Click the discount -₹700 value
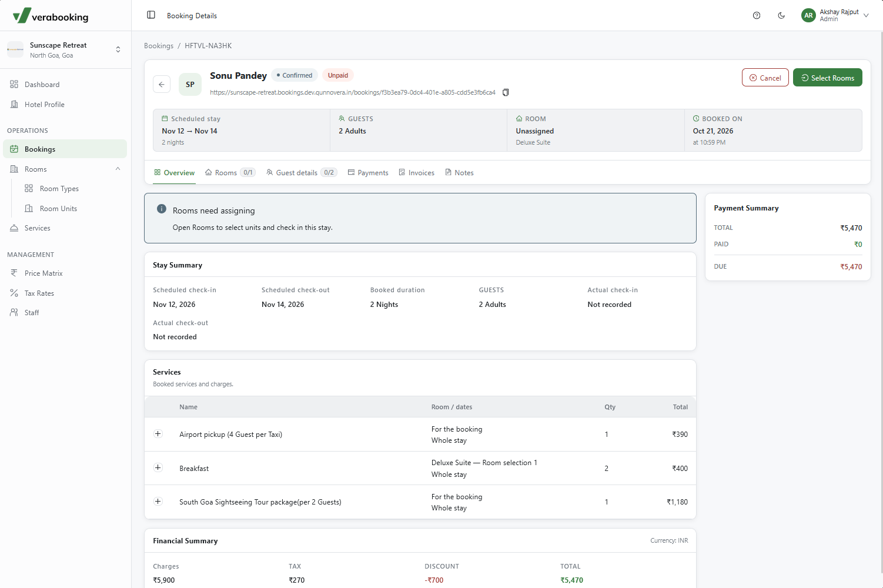 pos(434,580)
